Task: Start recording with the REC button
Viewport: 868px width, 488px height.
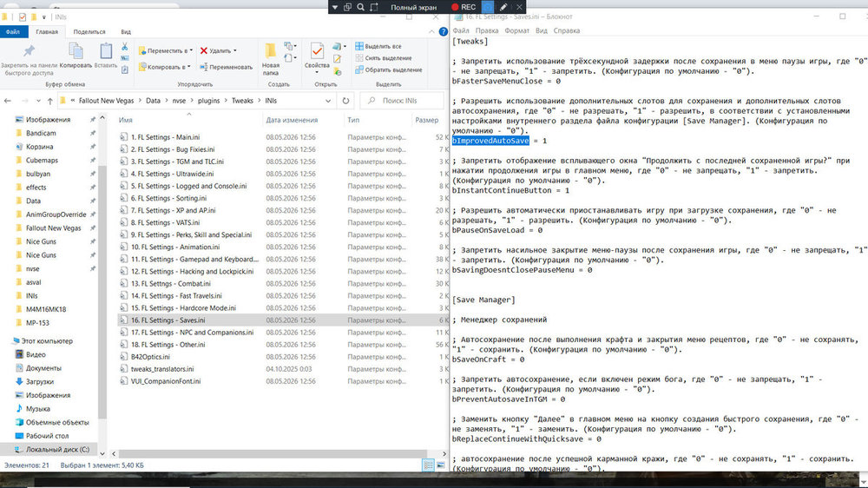Action: click(464, 7)
